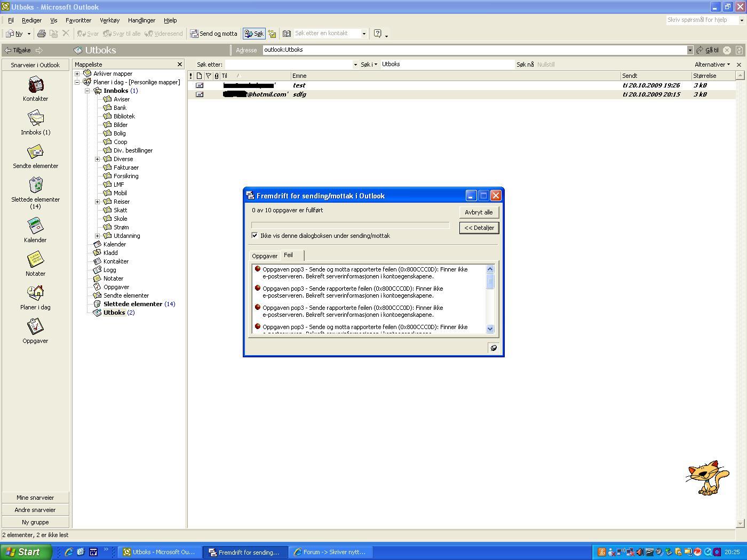Viewport: 747px width, 560px height.
Task: Open Notater shortcut icon
Action: coord(36,260)
